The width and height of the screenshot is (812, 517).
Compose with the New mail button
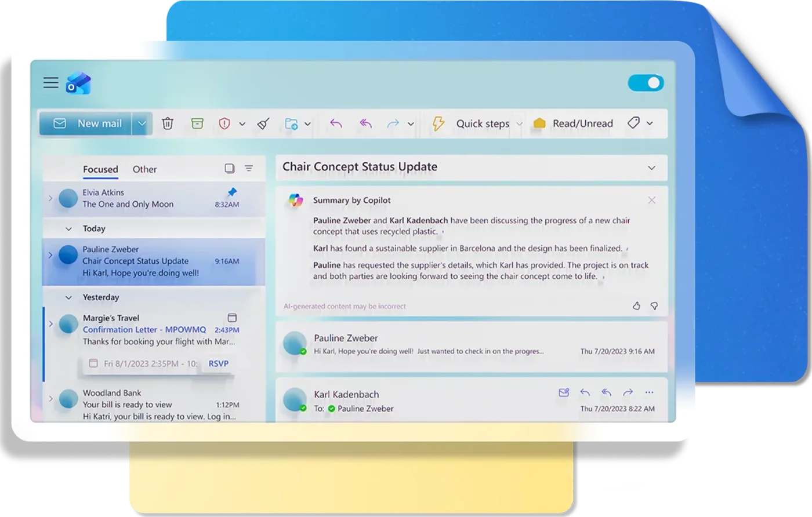(x=86, y=123)
